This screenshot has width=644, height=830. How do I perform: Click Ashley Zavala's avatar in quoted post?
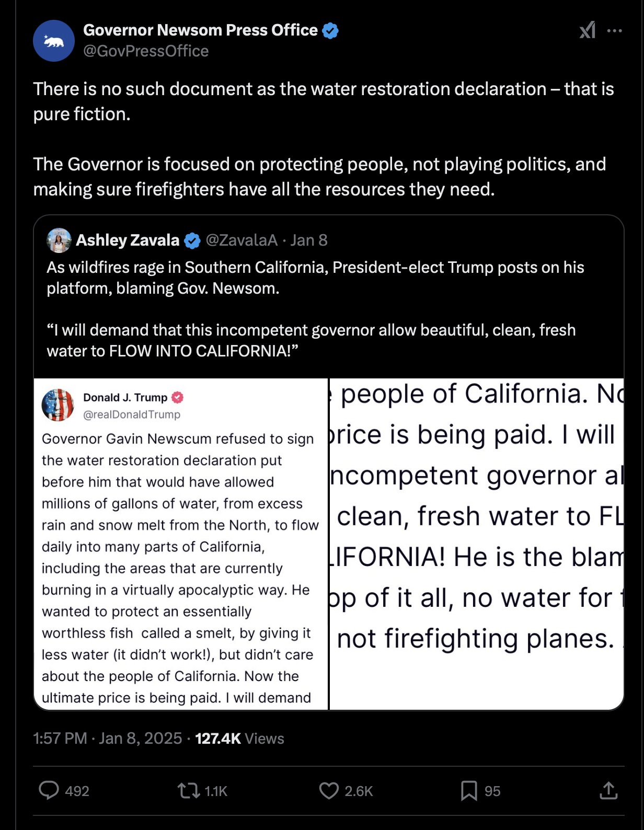(x=59, y=240)
